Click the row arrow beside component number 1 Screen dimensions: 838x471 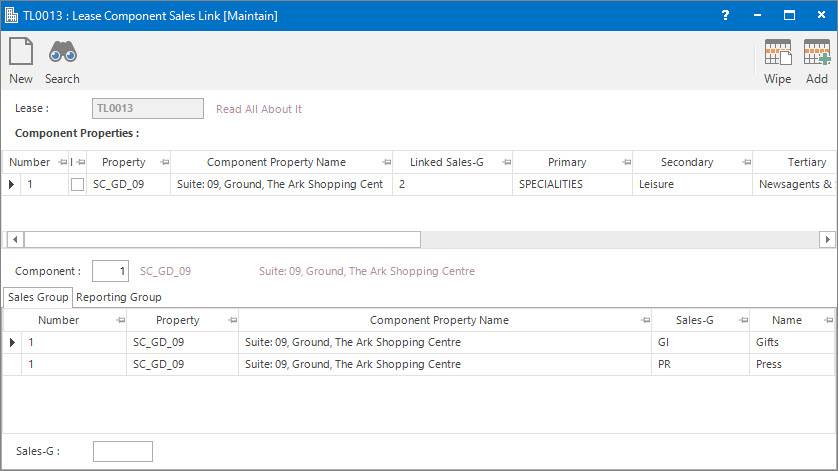point(11,184)
